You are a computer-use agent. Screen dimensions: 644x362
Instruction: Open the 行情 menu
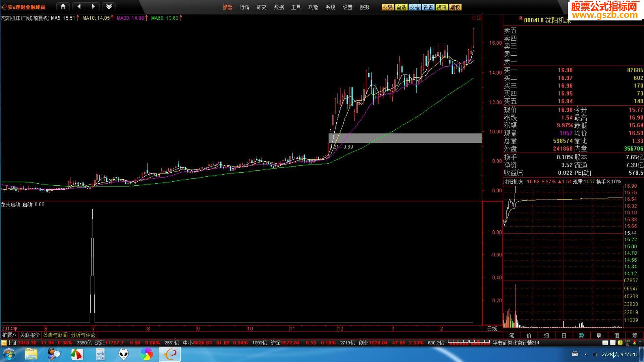245,7
